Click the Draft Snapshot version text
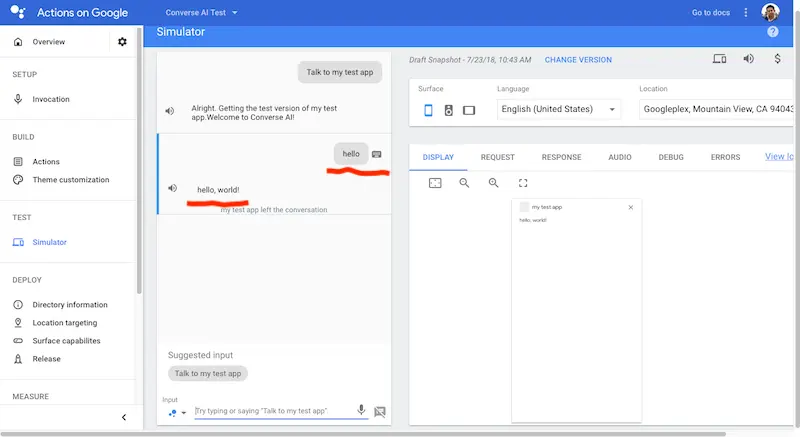 click(470, 60)
